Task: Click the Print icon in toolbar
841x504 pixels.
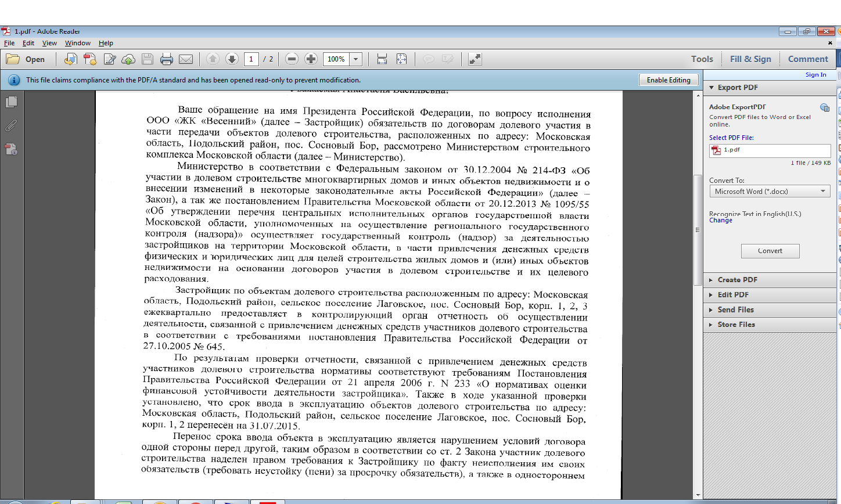Action: click(x=167, y=59)
